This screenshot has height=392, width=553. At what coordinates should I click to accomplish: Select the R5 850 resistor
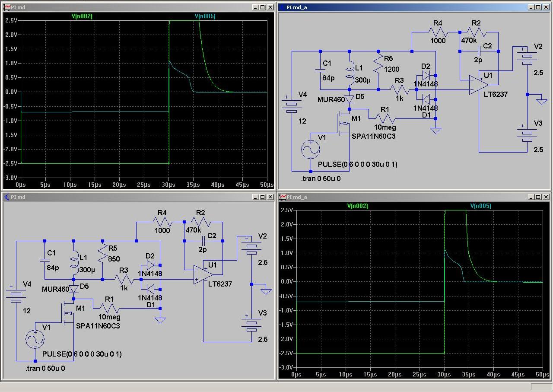point(102,253)
